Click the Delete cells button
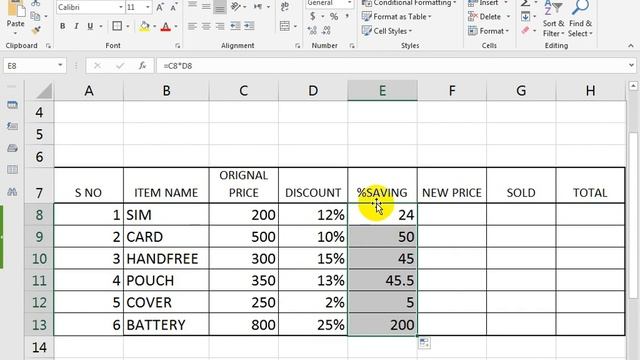The width and height of the screenshot is (640, 360). point(484,17)
